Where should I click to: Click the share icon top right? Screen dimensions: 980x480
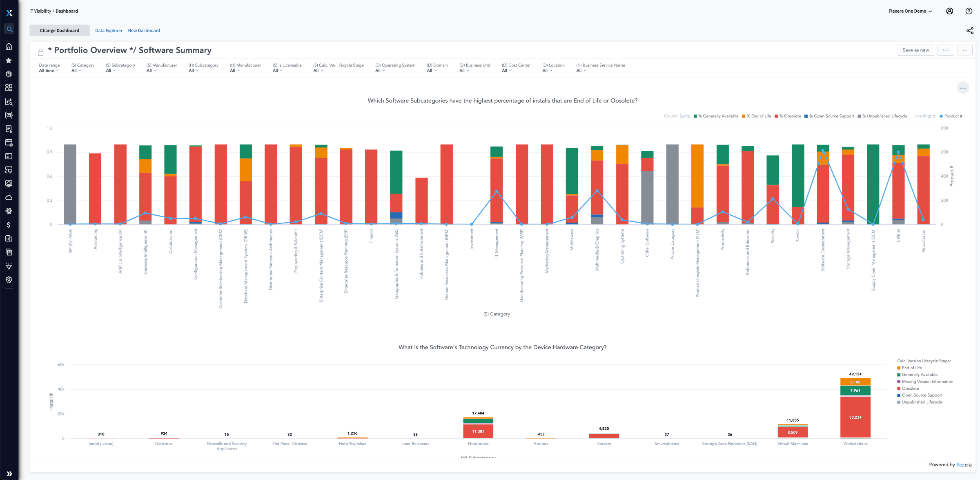point(970,31)
